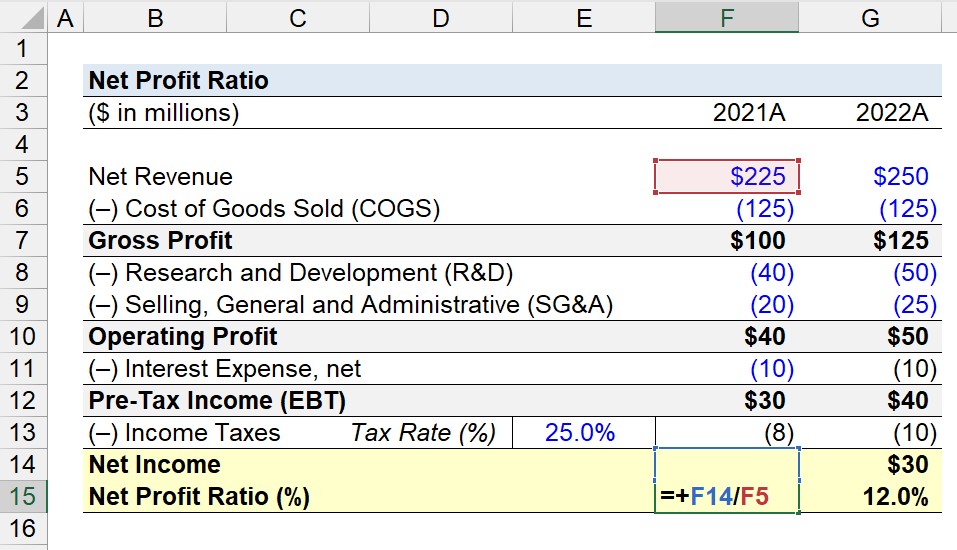Viewport: 957px width, 550px height.
Task: Select row 10 header
Action: click(x=23, y=336)
